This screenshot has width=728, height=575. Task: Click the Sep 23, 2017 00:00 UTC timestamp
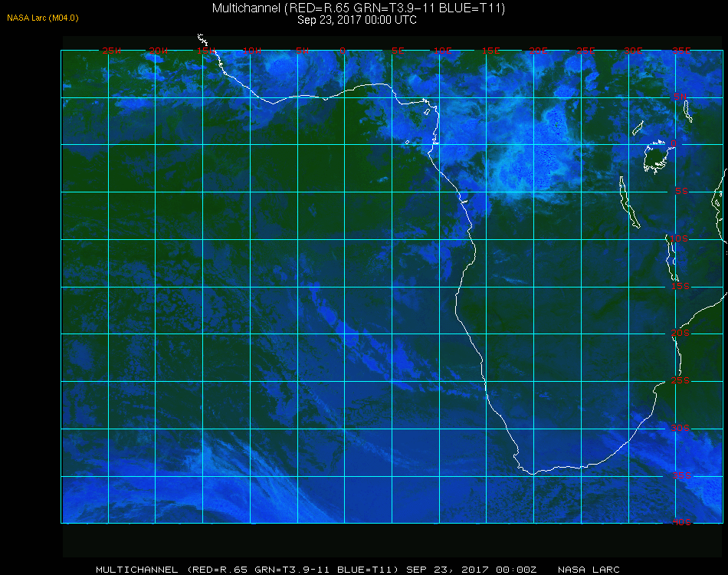point(357,20)
